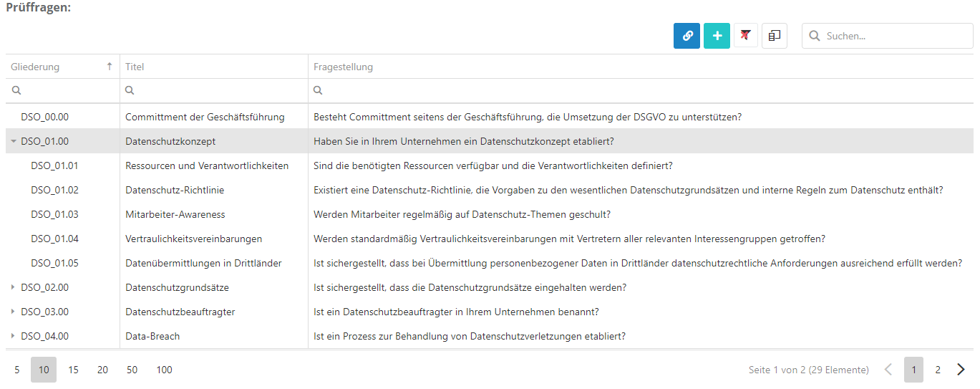This screenshot has height=389, width=980.
Task: Click the search icon in Gliederung filter
Action: click(16, 91)
